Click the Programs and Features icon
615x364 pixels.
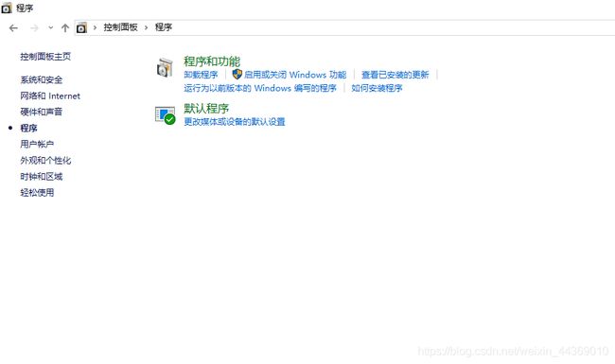click(x=166, y=68)
